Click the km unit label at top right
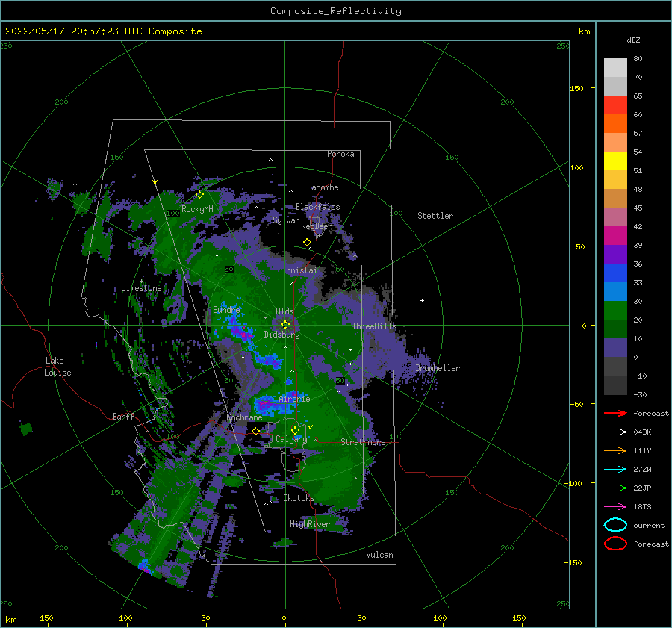Viewport: 672px width, 628px height. [x=585, y=31]
